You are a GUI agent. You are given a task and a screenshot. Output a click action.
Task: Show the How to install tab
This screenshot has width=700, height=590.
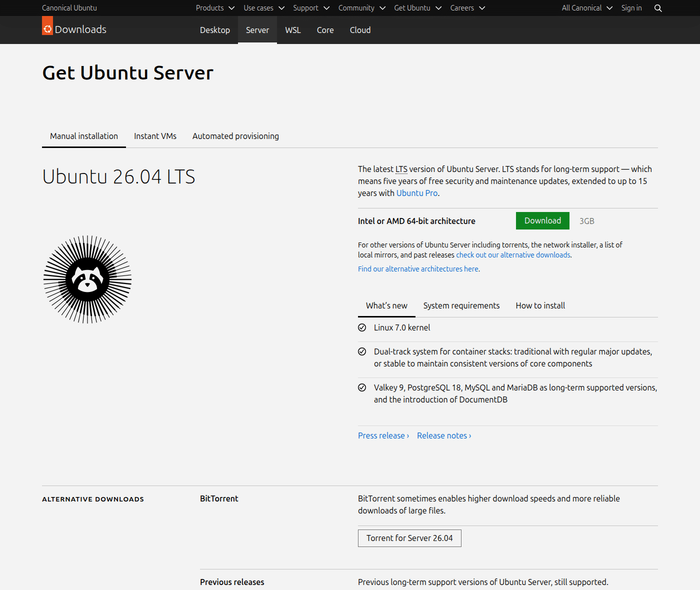[x=540, y=305]
